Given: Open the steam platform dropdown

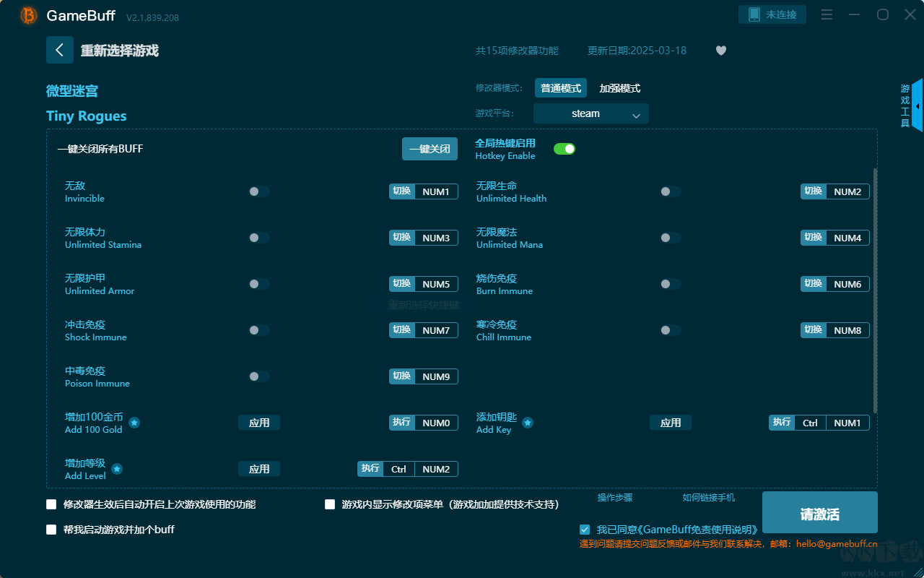Looking at the screenshot, I should pyautogui.click(x=590, y=113).
